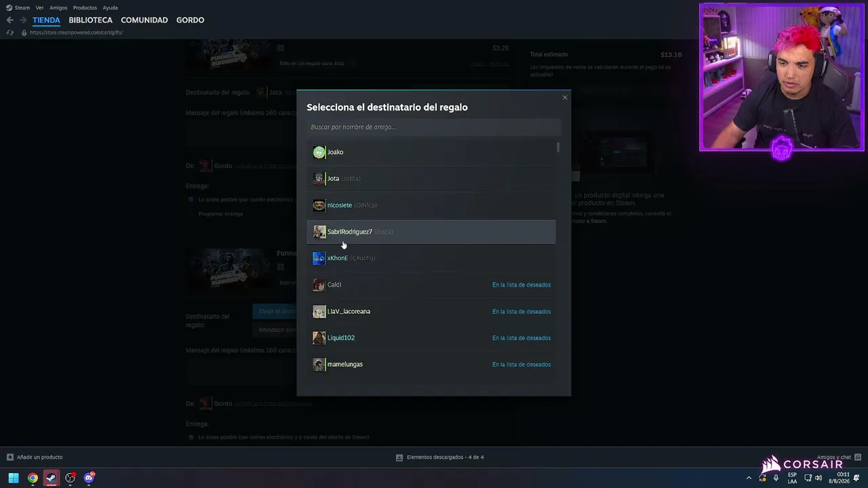868x488 pixels.
Task: Click nicosiete's avatar picture
Action: coord(319,205)
